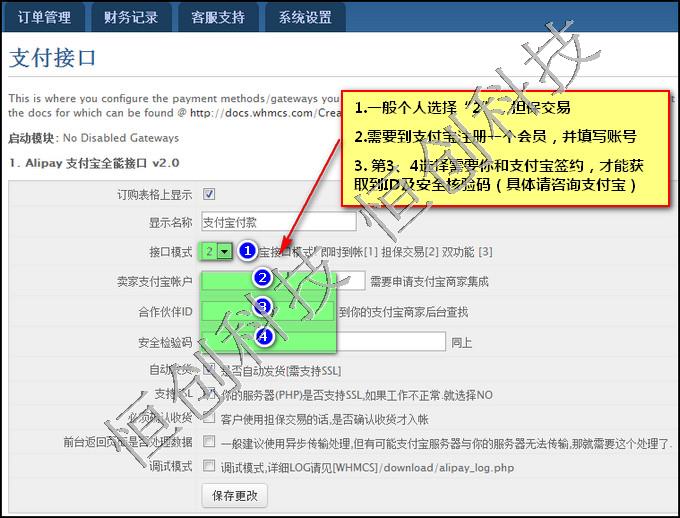Click the 支付接口 page heading

pos(52,57)
